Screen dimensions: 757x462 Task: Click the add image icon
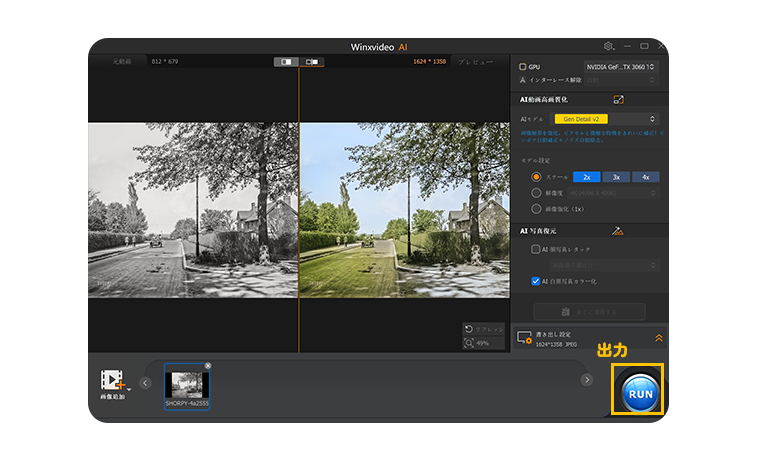pyautogui.click(x=112, y=381)
